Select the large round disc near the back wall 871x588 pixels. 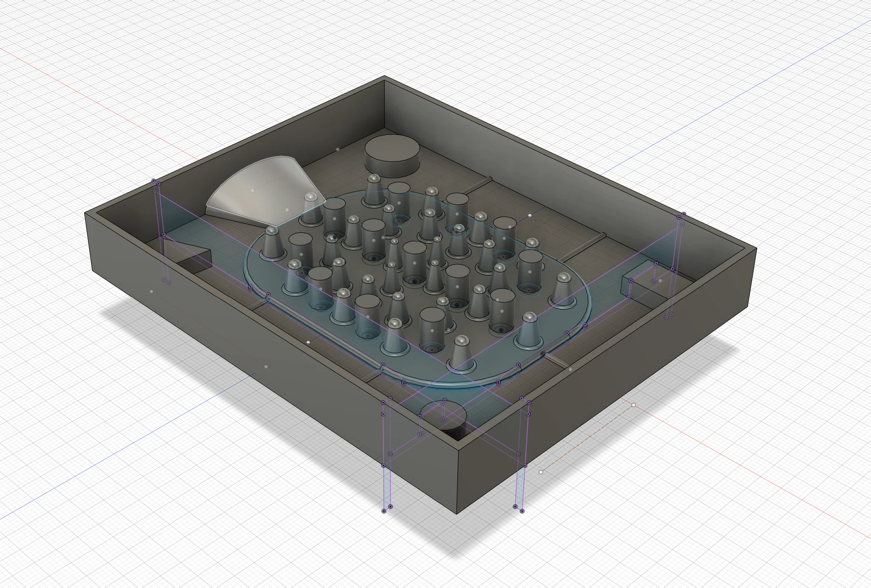click(x=391, y=156)
